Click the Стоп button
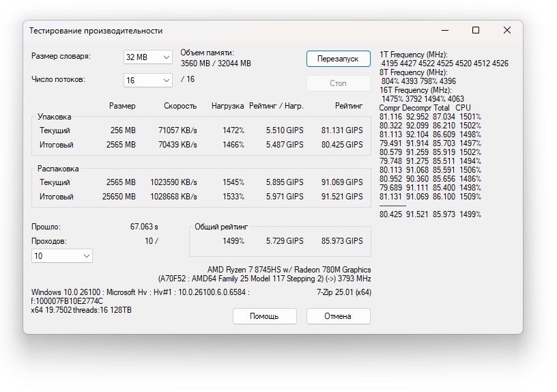557x392 pixels. point(338,83)
